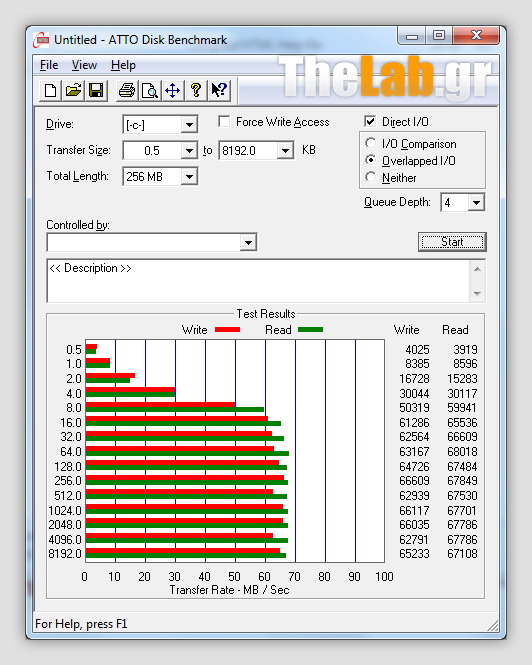Open the File menu

49,65
